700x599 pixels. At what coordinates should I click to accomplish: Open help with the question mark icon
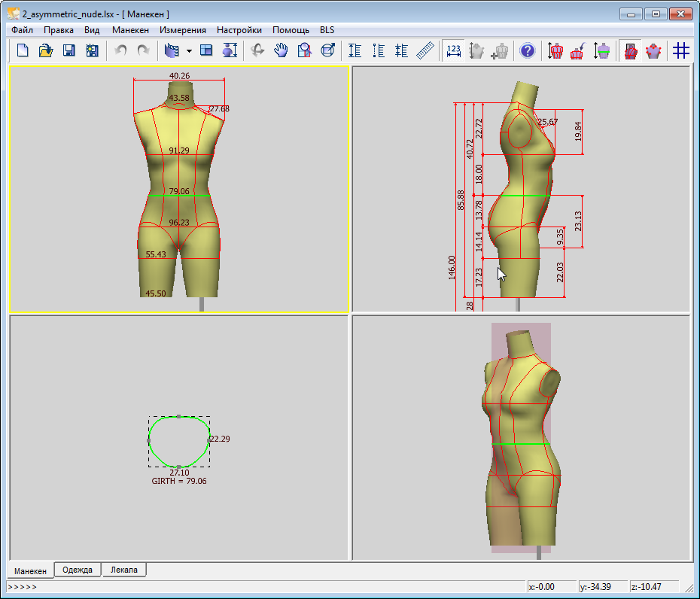pyautogui.click(x=528, y=51)
